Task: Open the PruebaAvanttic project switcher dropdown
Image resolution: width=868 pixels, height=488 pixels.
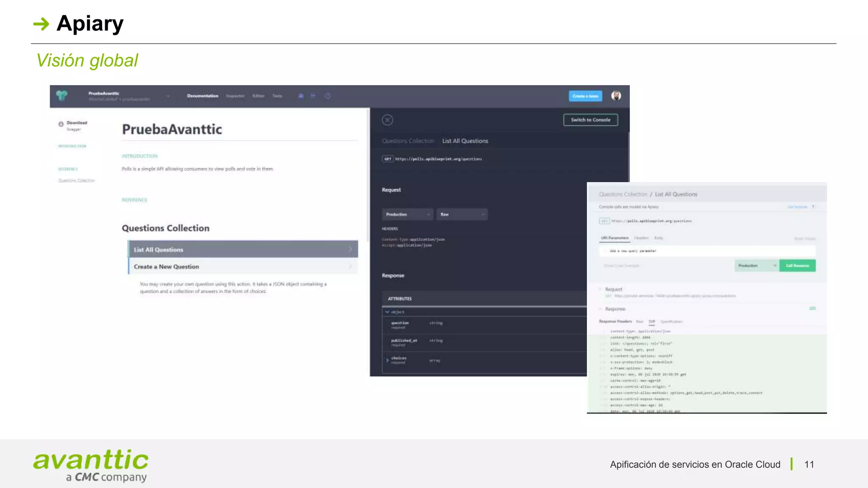Action: click(x=168, y=96)
